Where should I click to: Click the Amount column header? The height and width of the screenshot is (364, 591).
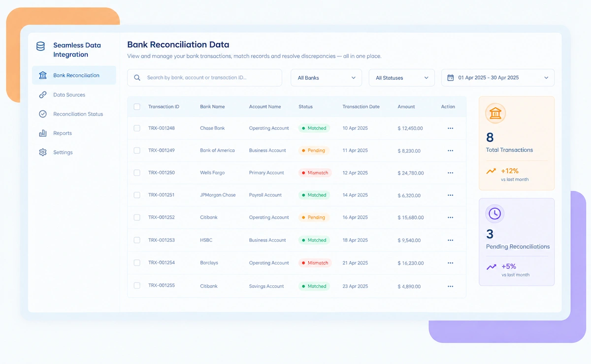click(406, 107)
